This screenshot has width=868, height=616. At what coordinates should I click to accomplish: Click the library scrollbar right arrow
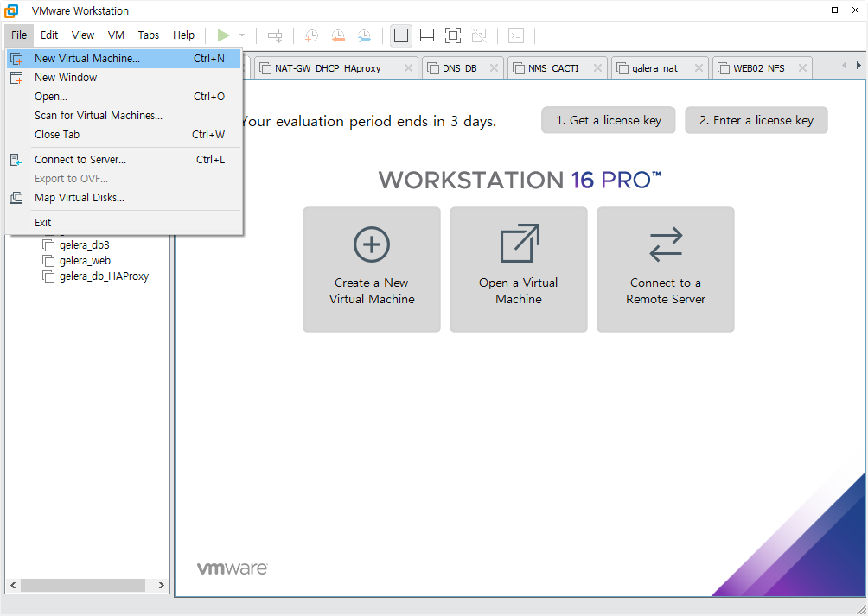coord(161,585)
